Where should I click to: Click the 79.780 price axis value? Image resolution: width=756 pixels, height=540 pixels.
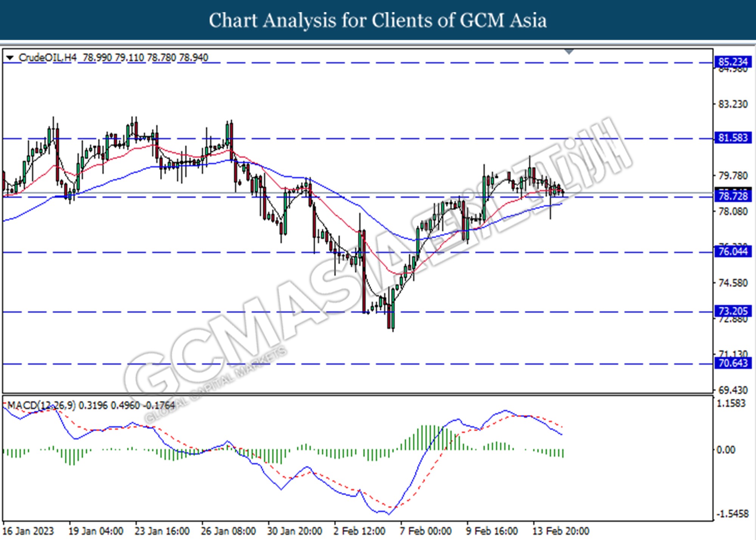(x=733, y=176)
